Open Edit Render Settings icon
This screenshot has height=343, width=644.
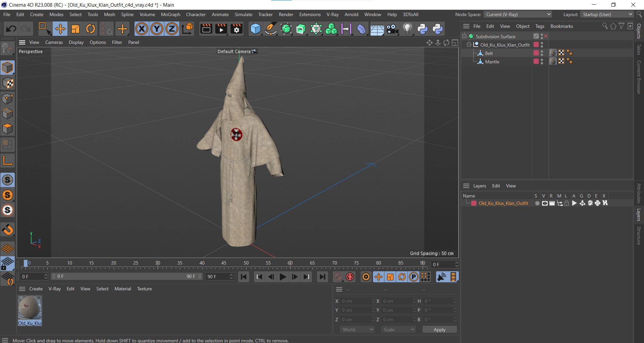(x=236, y=29)
